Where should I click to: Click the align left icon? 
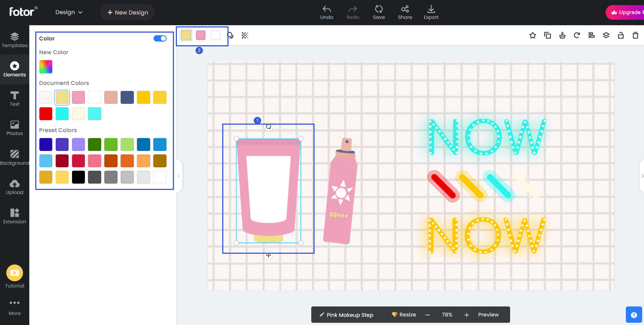point(592,36)
